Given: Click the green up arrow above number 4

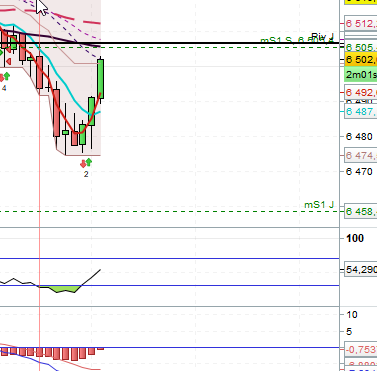Looking at the screenshot, I should (x=7, y=76).
